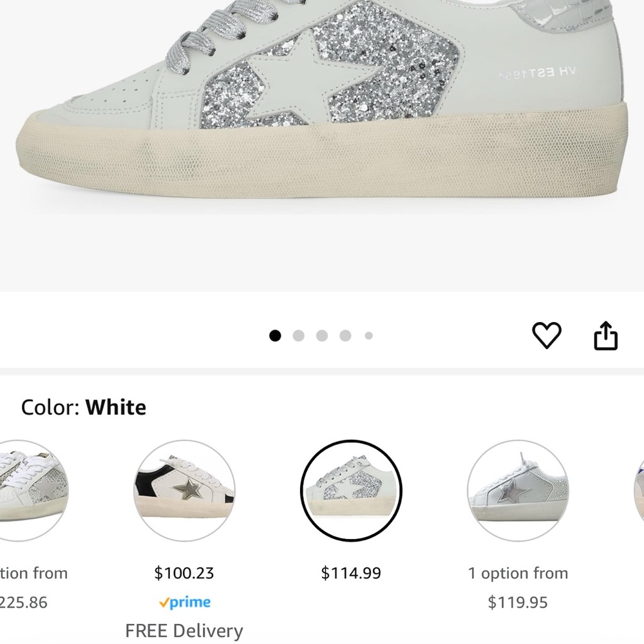
Task: Click the FREE Delivery link
Action: [x=185, y=630]
